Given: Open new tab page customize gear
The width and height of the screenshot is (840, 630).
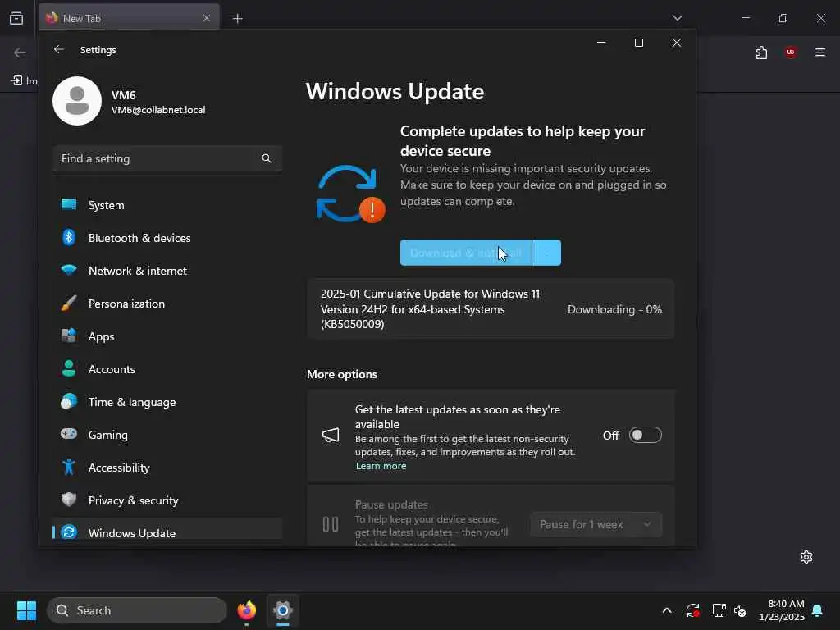Looking at the screenshot, I should 806,557.
